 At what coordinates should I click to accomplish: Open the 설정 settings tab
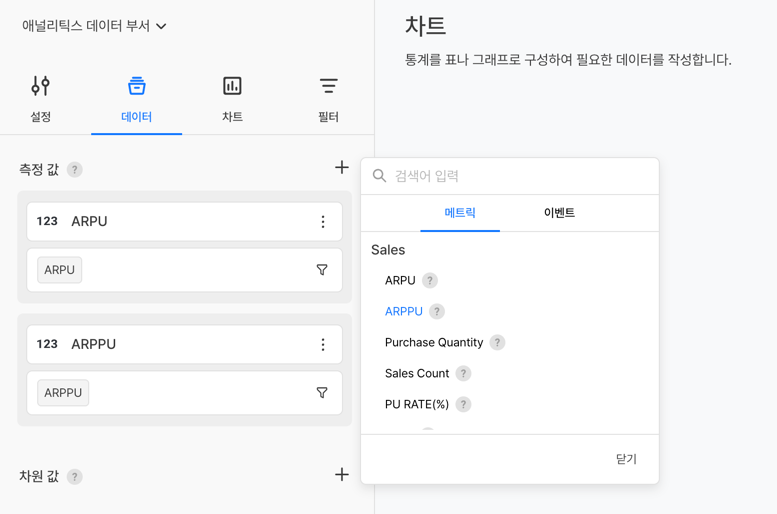click(x=41, y=98)
